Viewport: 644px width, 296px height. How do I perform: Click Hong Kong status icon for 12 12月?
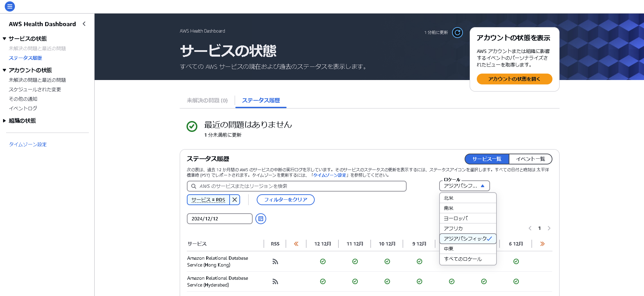pos(323,261)
